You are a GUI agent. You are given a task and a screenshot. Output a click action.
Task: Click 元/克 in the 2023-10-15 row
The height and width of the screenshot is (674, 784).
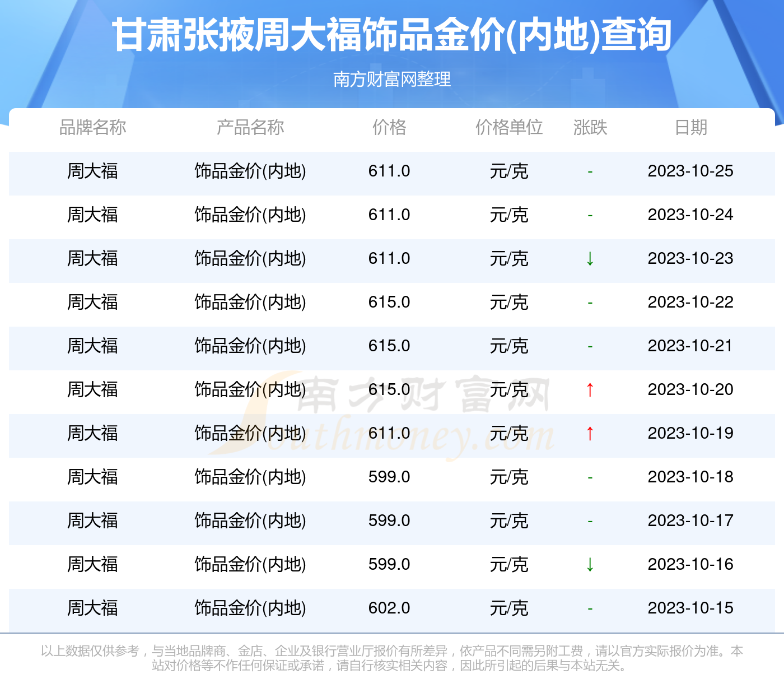509,608
